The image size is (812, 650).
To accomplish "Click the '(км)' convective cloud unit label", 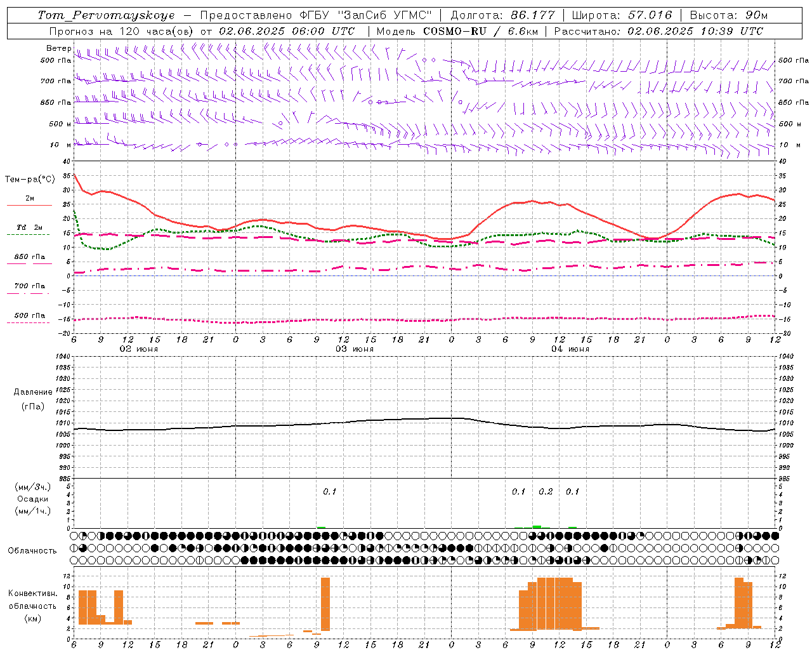I will [x=32, y=618].
